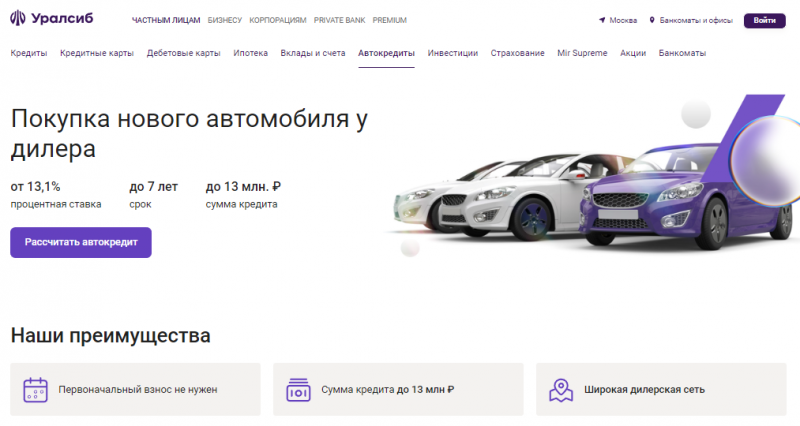Open the Mir Supreme tab
800x426 pixels.
click(x=582, y=53)
